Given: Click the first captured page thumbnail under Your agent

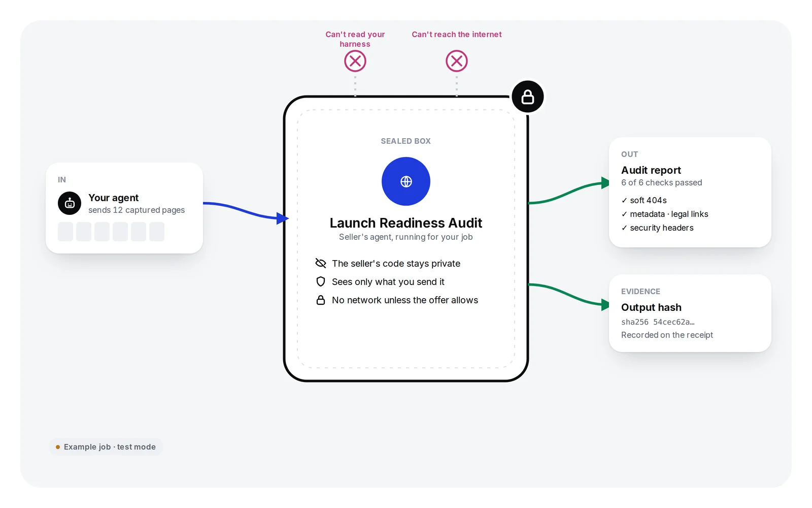Looking at the screenshot, I should point(65,232).
